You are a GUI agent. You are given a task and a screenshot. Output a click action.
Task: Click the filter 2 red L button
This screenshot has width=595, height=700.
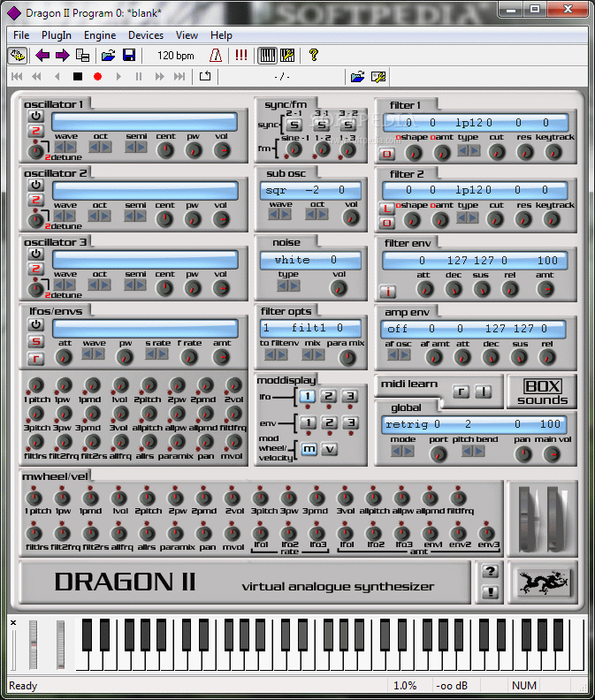387,209
